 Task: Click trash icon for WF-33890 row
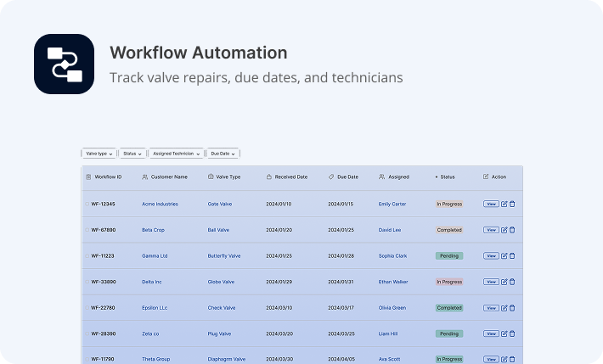click(512, 282)
